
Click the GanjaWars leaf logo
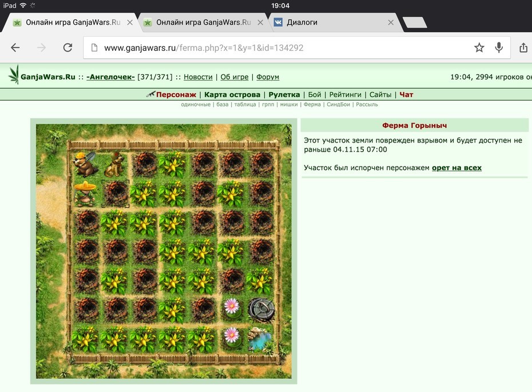tap(14, 74)
